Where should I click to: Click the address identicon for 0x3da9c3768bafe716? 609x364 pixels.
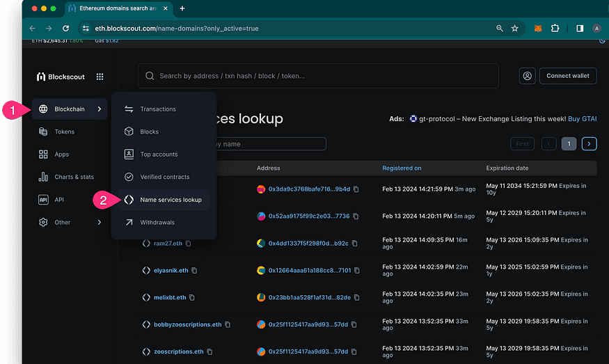(261, 189)
